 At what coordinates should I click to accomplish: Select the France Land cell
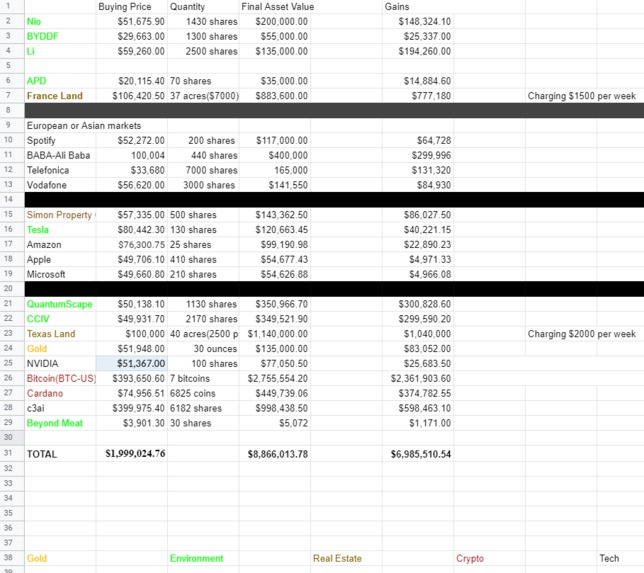[x=60, y=96]
